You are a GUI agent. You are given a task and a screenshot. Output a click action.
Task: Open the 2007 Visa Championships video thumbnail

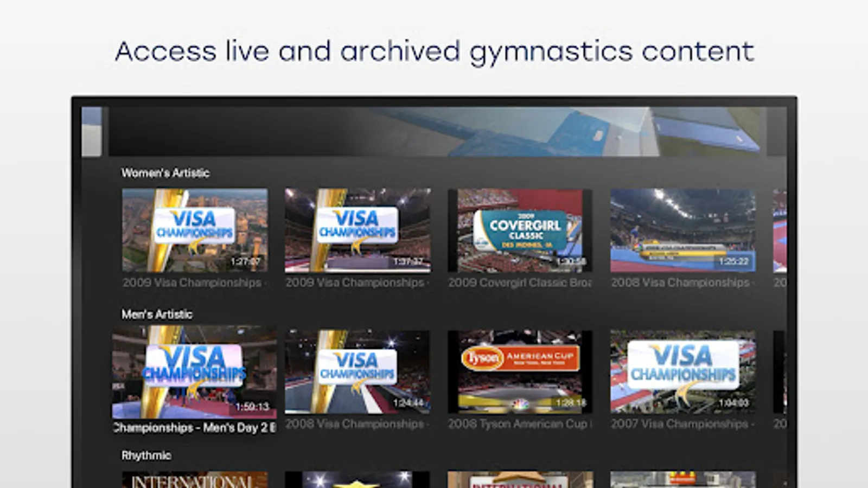tap(683, 372)
